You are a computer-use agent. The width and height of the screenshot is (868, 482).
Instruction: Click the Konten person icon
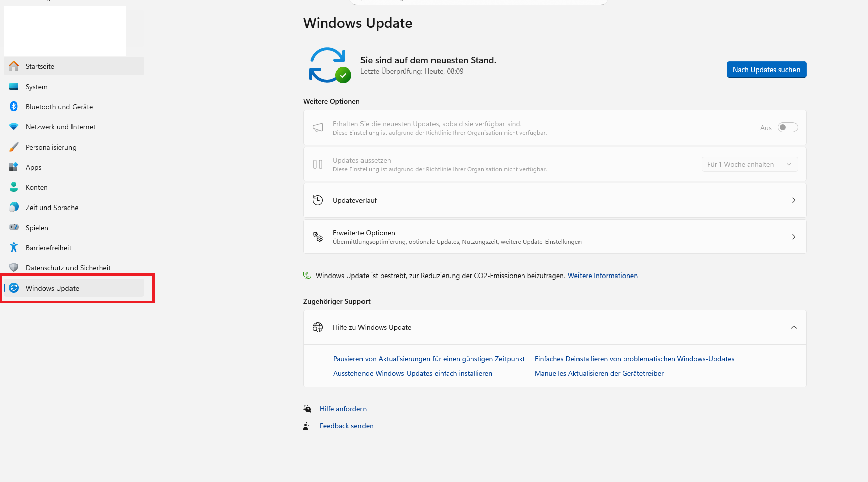click(14, 187)
